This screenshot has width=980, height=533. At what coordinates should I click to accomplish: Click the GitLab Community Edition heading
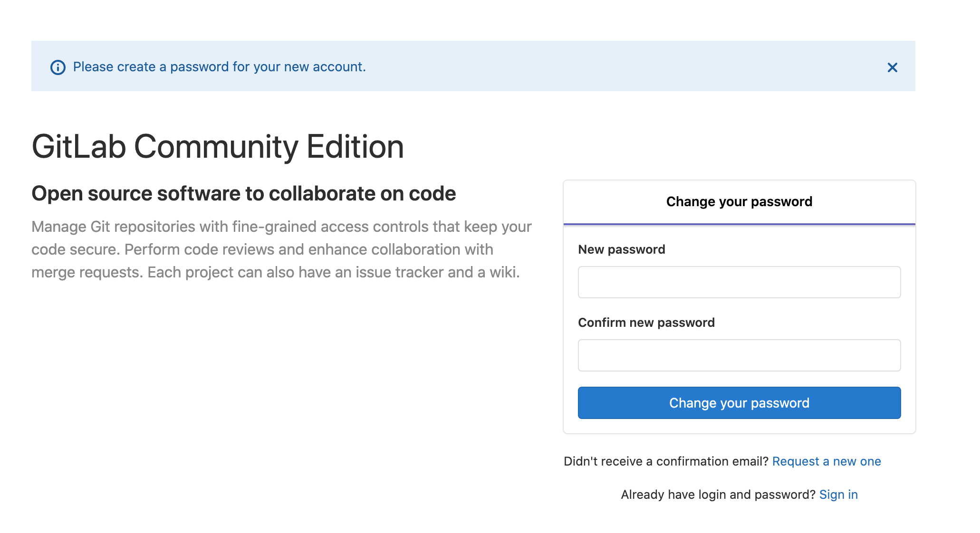tap(218, 146)
